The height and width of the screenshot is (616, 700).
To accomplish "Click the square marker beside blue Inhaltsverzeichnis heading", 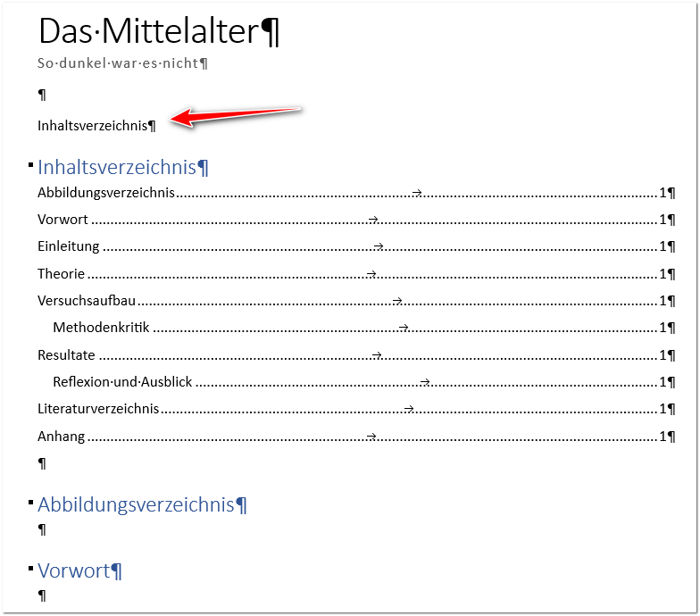I will coord(31,163).
